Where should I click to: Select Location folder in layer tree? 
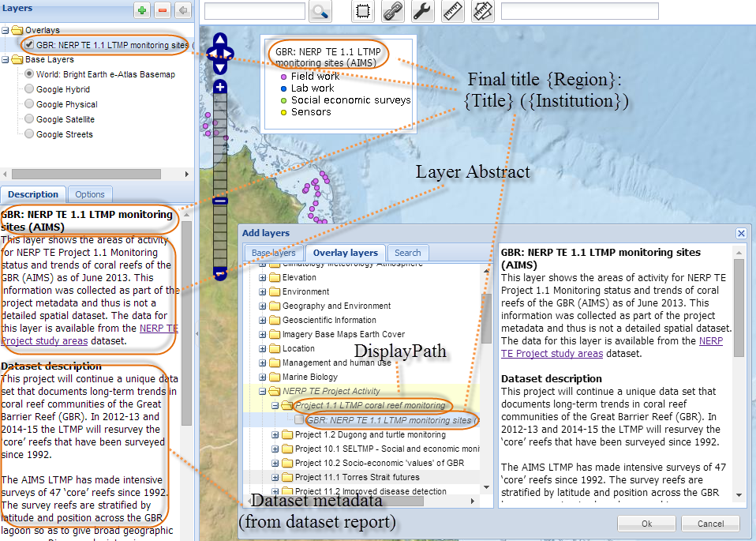(x=298, y=348)
